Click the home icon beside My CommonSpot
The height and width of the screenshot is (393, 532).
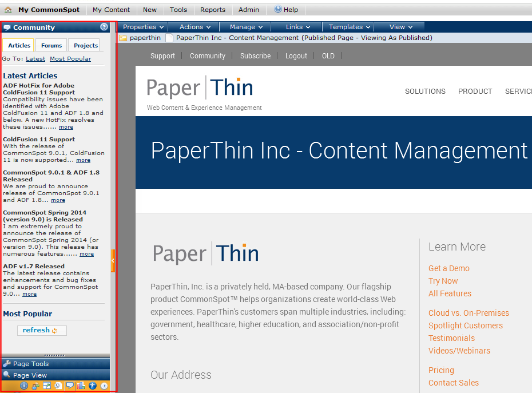[8, 10]
